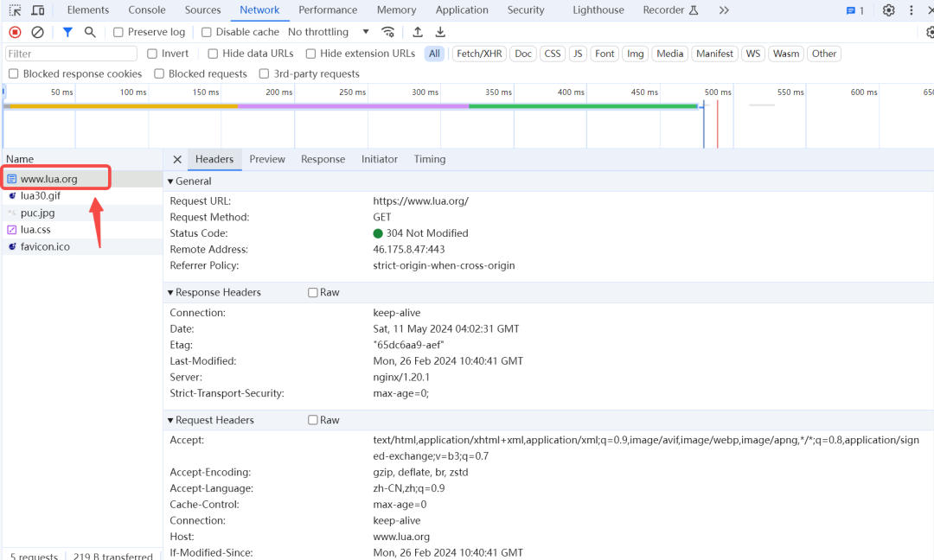Click the red load marker in timeline
The width and height of the screenshot is (934, 560).
tap(717, 121)
